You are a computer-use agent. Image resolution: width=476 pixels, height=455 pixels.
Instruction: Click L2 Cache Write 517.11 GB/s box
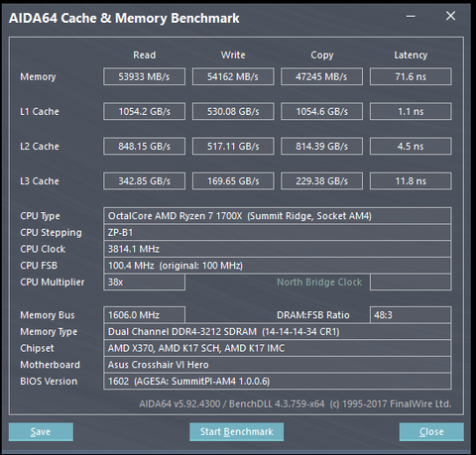233,146
